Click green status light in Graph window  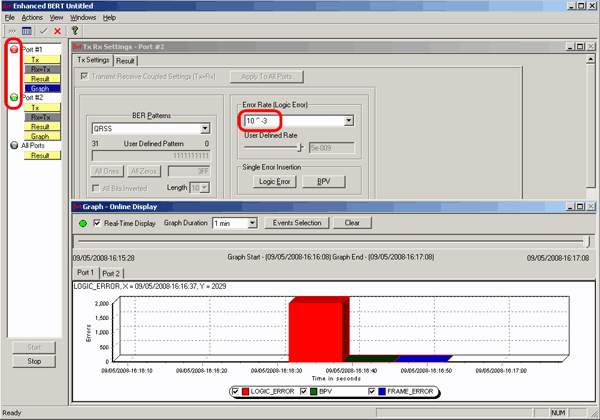point(83,223)
